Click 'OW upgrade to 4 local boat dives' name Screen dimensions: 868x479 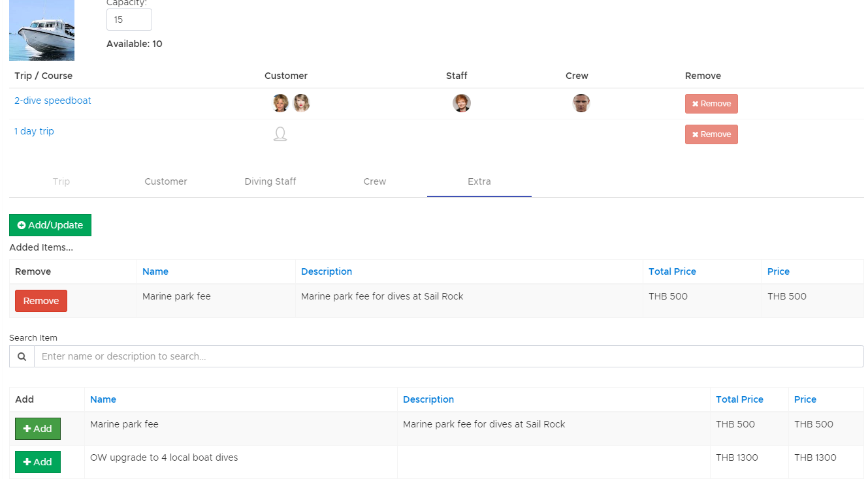click(x=164, y=457)
